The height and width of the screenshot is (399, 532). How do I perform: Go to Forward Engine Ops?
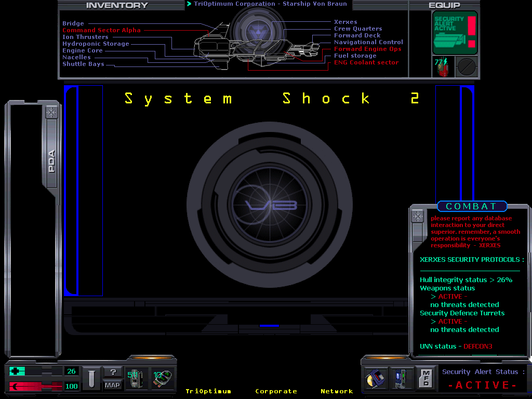tap(368, 49)
